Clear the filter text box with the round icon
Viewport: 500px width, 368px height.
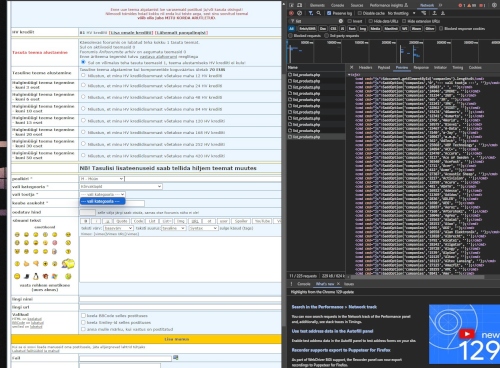[x=341, y=21]
